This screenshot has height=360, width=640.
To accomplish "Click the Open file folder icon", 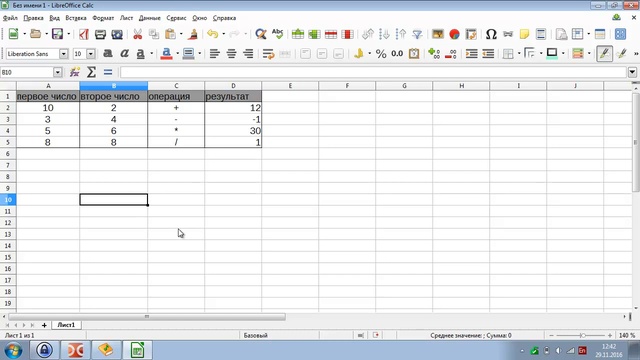I will click(x=35, y=34).
